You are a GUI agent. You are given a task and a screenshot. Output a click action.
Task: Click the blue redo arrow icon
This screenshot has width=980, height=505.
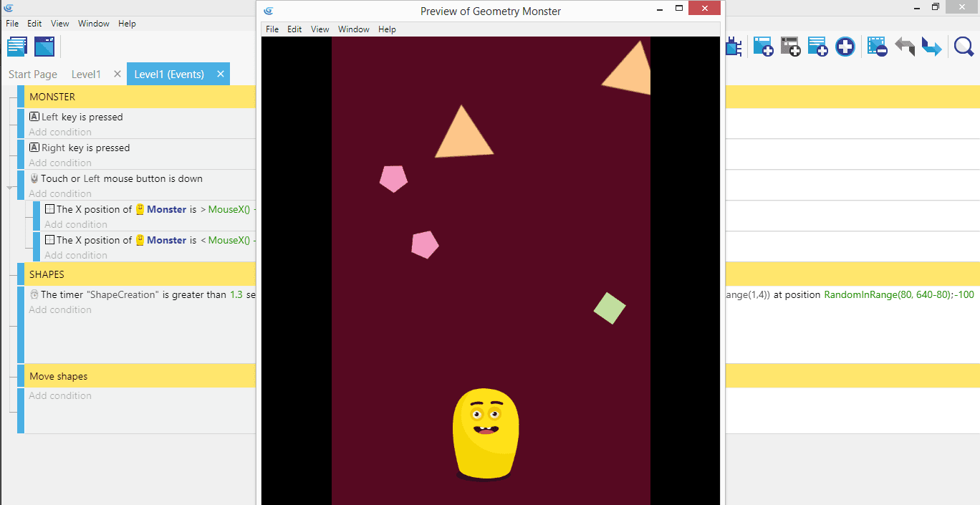pos(931,47)
